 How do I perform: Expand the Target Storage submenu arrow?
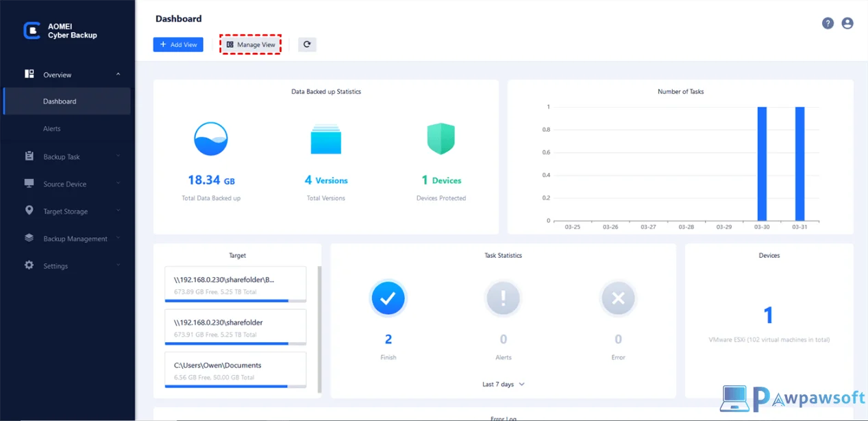point(118,210)
